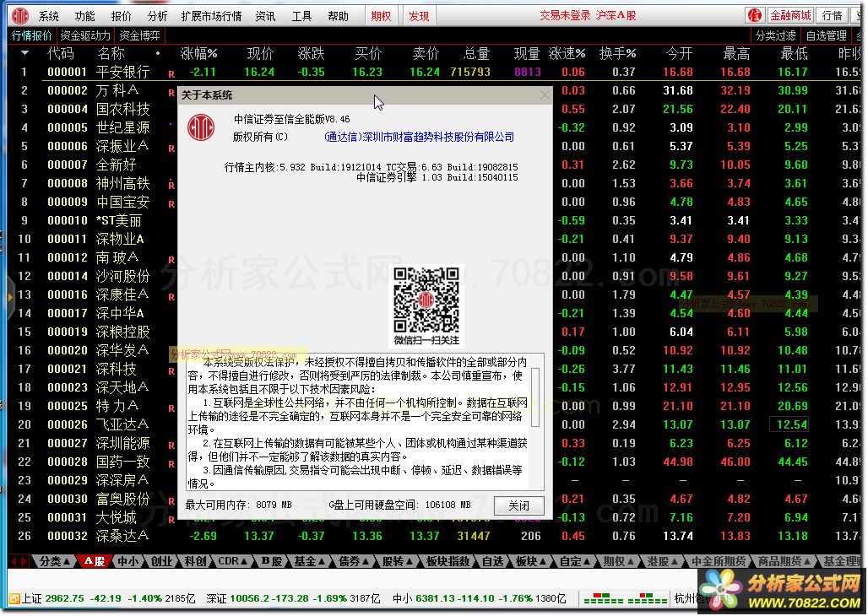Expand the 期权 bottom tab

[x=618, y=561]
